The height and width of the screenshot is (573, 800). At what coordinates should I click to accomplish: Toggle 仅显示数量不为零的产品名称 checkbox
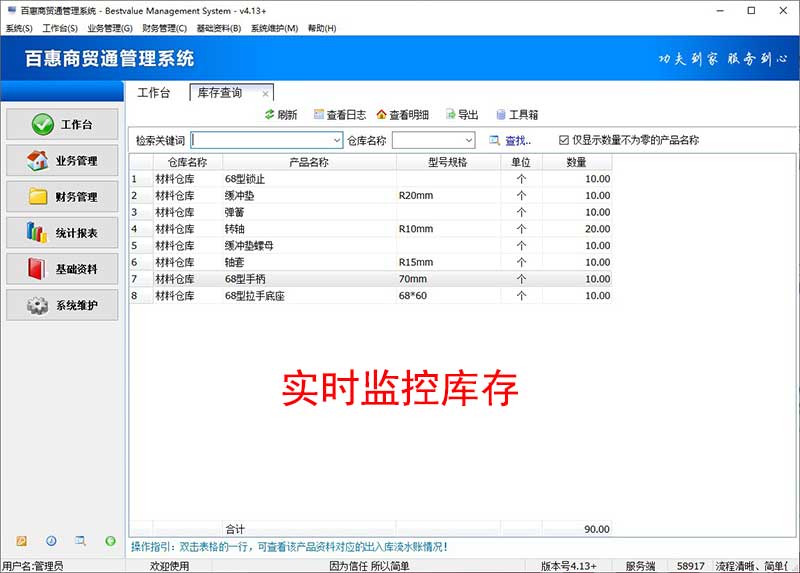tap(564, 140)
